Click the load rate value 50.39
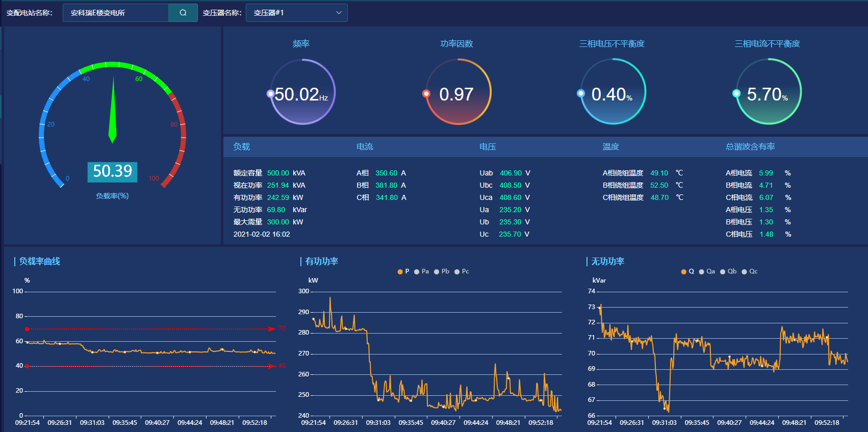 pos(113,171)
